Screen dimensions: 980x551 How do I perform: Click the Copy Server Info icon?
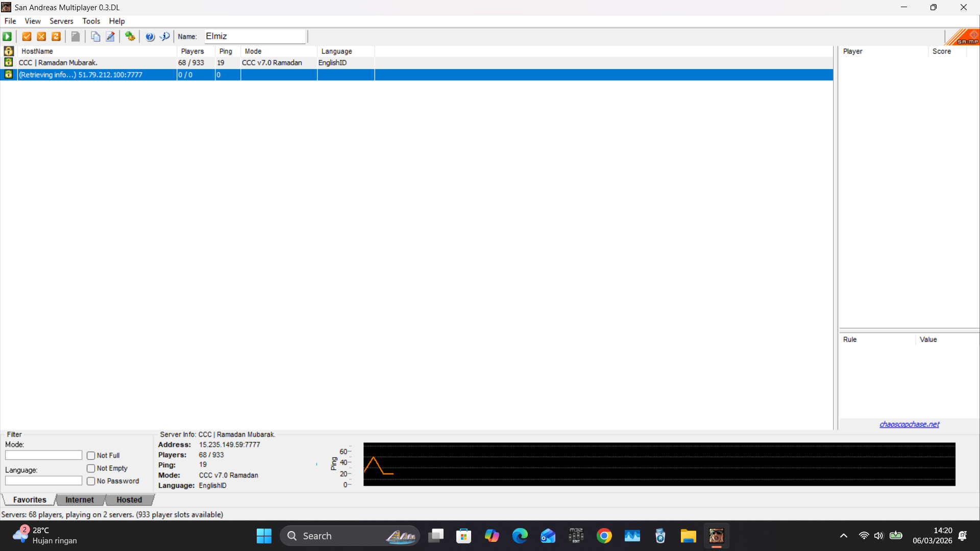[95, 36]
